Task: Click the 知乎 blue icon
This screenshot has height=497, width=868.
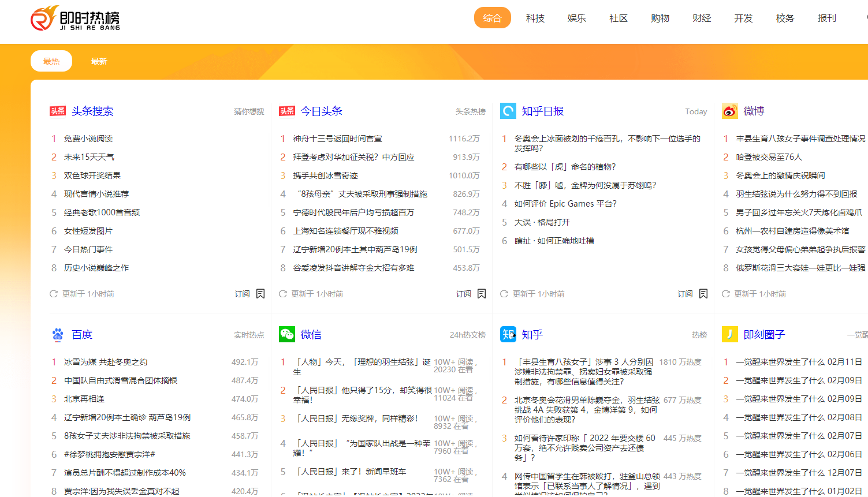Action: click(508, 334)
